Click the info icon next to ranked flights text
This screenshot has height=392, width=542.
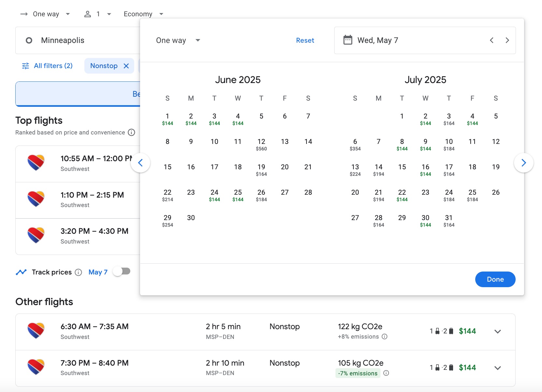tap(131, 133)
